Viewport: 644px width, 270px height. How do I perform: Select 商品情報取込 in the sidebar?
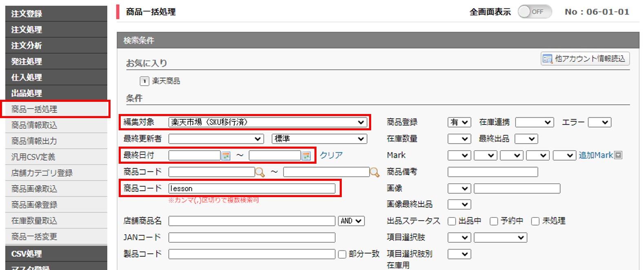coord(56,125)
